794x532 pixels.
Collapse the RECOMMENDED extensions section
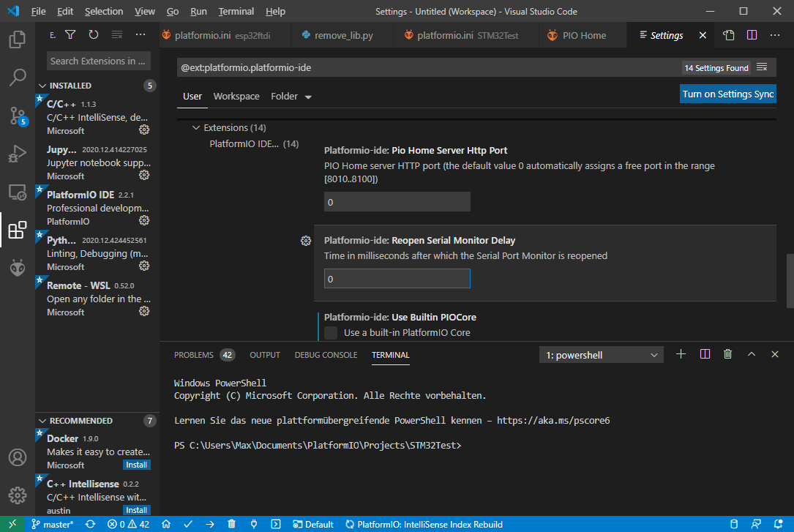pyautogui.click(x=42, y=421)
